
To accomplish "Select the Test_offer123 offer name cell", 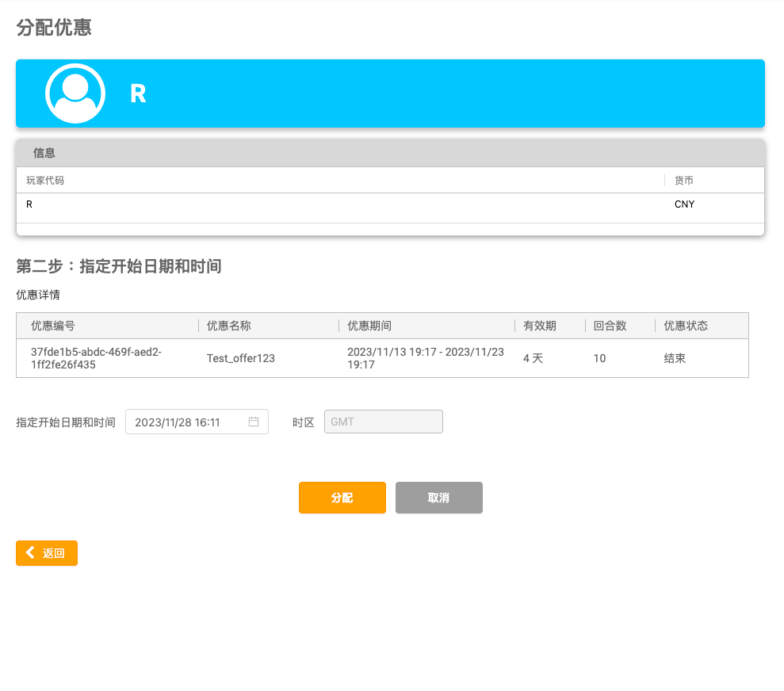I will [x=240, y=358].
